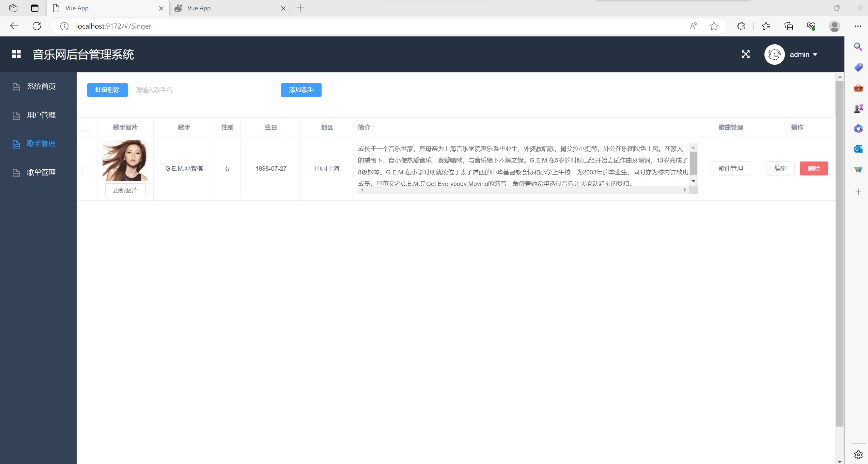Click the intro box vertical scrollbar thumb

point(693,163)
